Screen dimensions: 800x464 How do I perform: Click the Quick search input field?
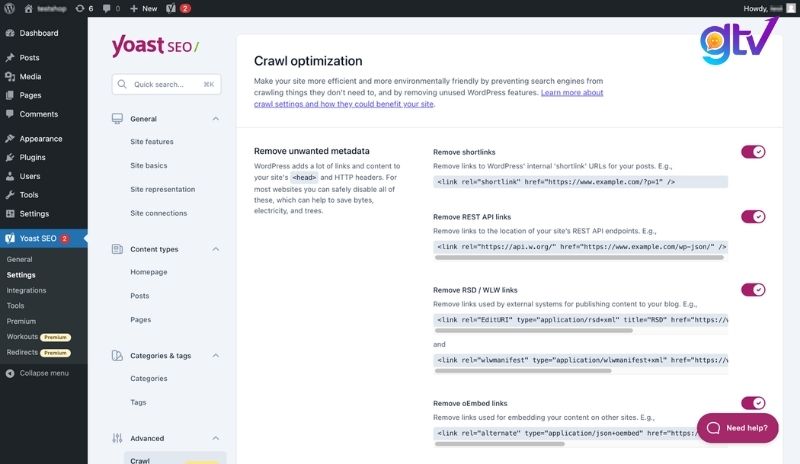(166, 84)
